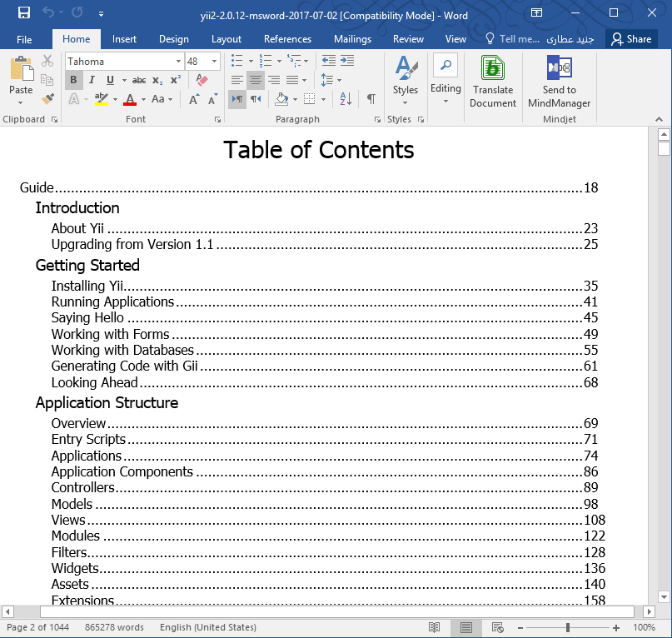Toggle Strikethrough formatting
Viewport: 672px width, 638px height.
(139, 80)
